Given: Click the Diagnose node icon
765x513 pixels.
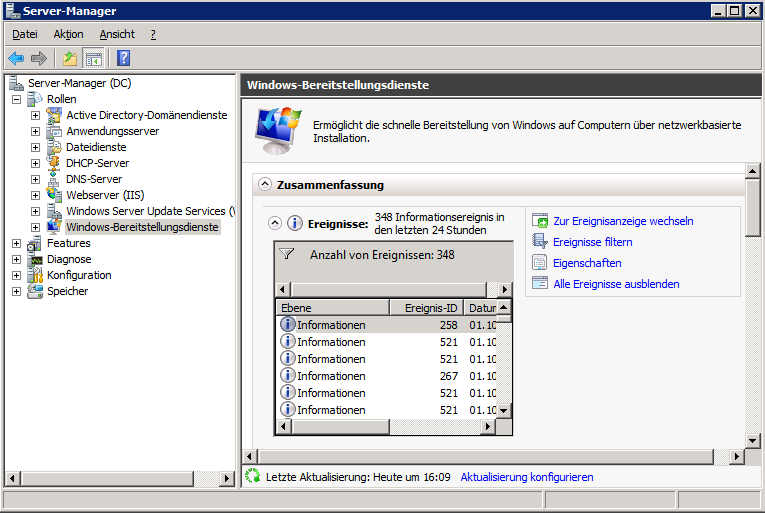Looking at the screenshot, I should pyautogui.click(x=35, y=259).
